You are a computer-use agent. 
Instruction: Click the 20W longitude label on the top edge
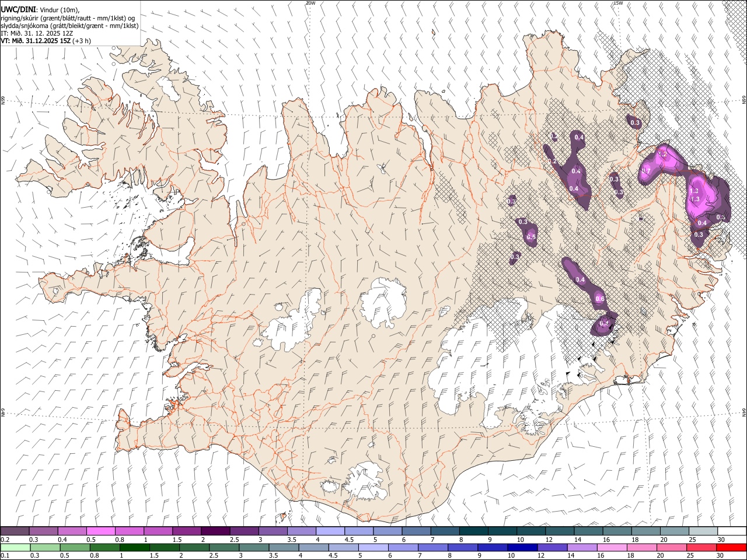[x=310, y=3]
